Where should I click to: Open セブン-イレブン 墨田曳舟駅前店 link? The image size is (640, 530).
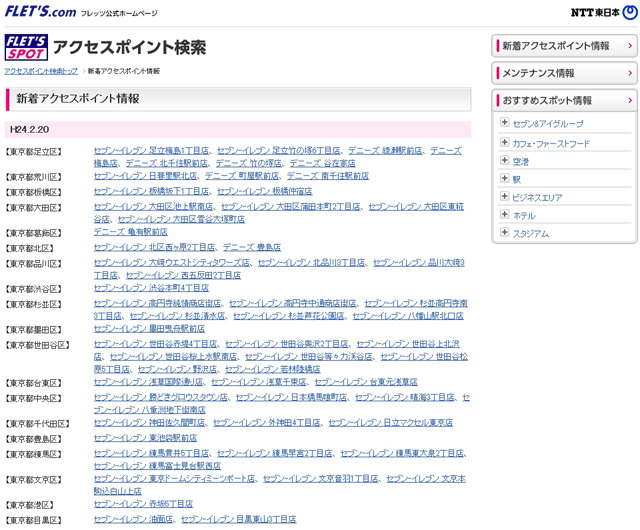click(149, 329)
